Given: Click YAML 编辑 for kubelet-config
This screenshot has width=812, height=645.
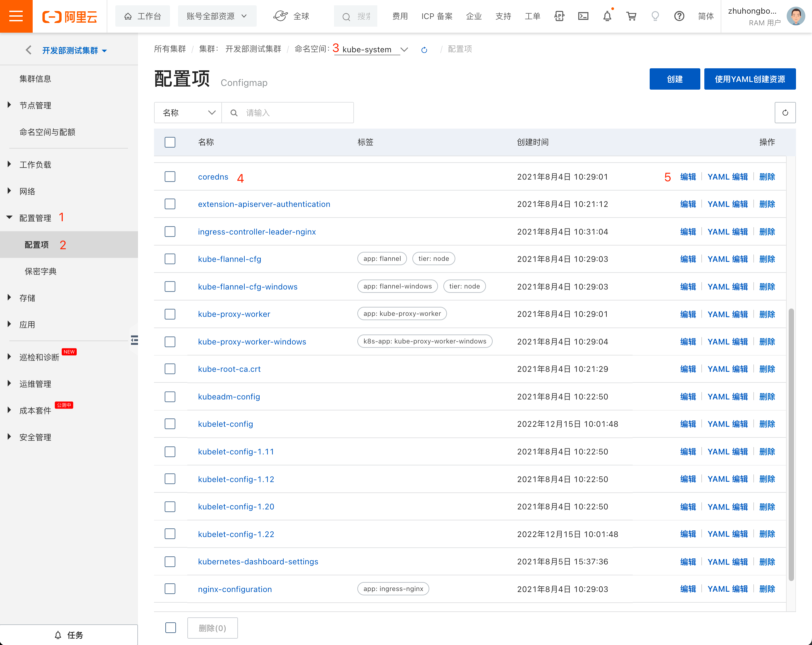Looking at the screenshot, I should (x=728, y=424).
